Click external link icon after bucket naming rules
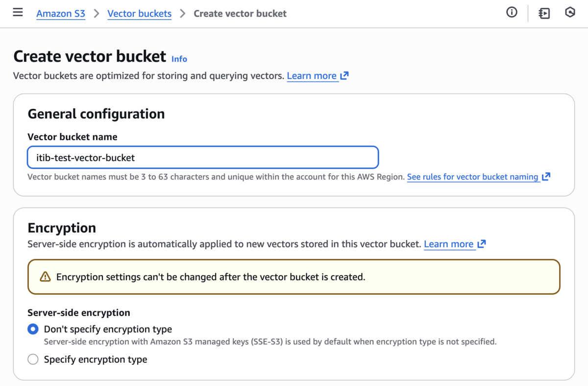Viewport: 588px width, 386px height. (546, 177)
